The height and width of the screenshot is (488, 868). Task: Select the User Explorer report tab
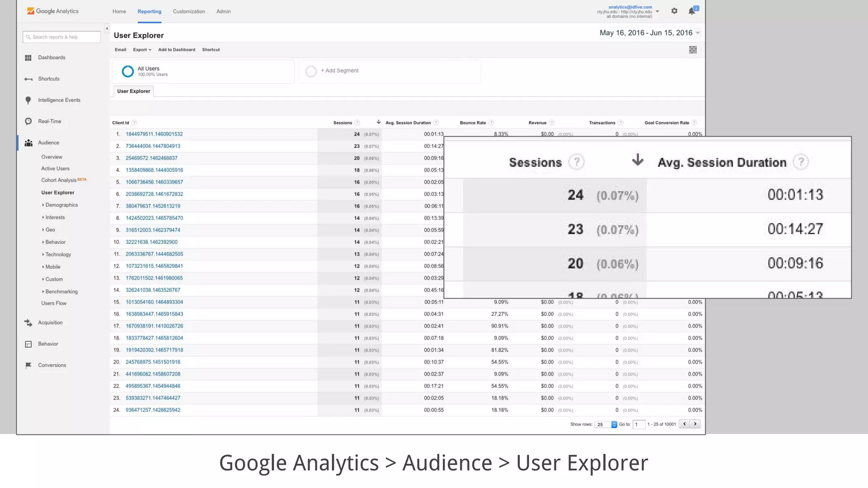134,91
